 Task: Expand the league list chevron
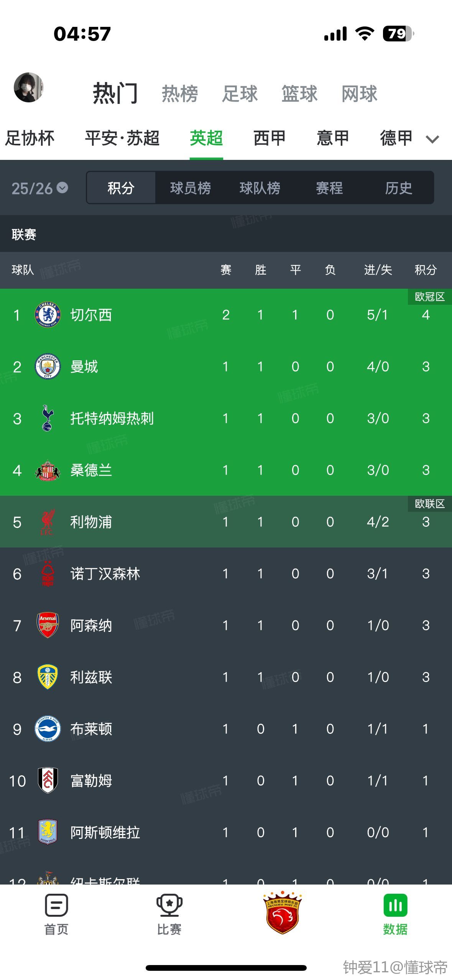click(432, 139)
